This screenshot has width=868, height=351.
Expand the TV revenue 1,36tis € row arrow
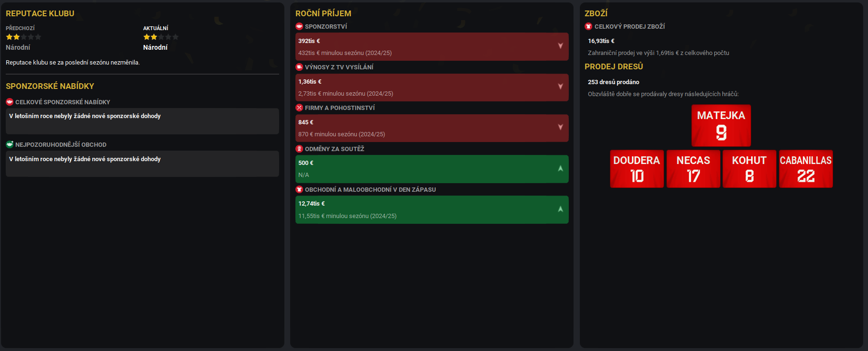pos(560,87)
